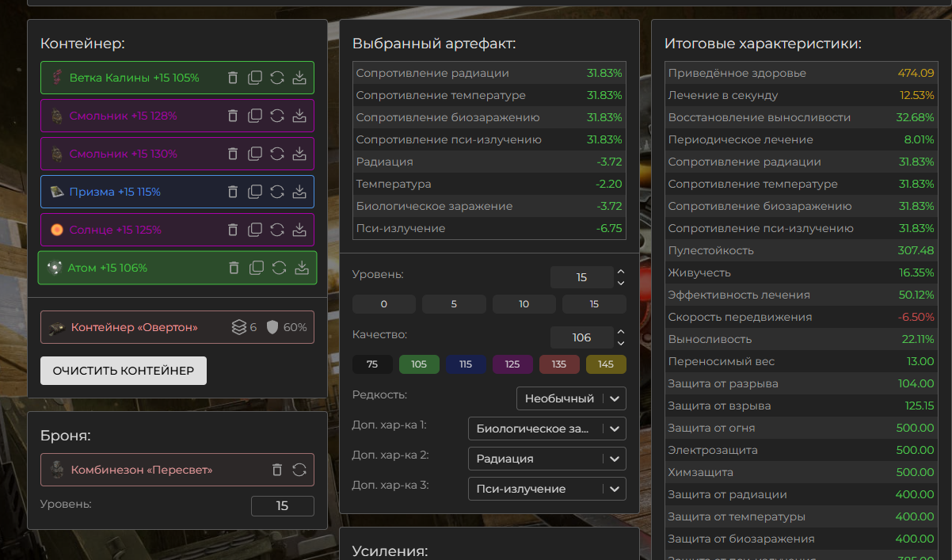The image size is (952, 560).
Task: Focus the artifact Уровень field showing 15
Action: 581,277
